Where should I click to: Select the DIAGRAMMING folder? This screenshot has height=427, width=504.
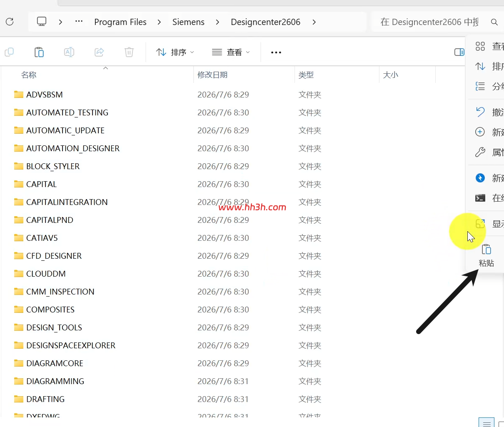[x=55, y=381]
